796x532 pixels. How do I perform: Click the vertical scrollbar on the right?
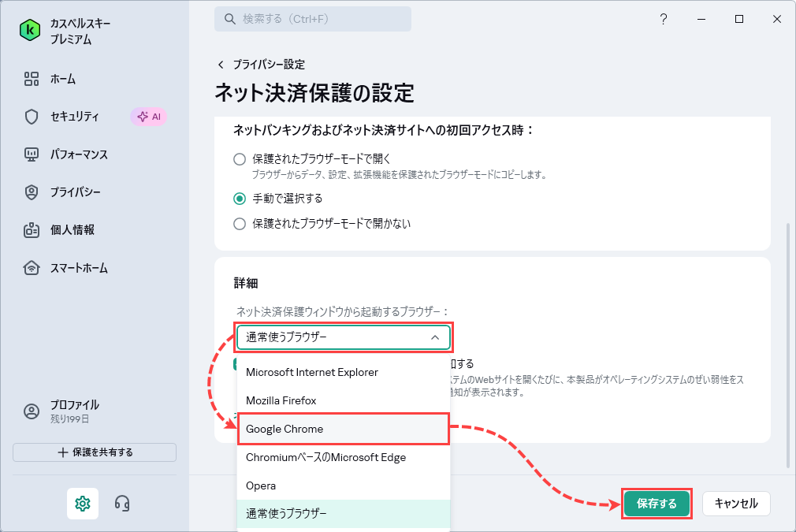point(788,345)
